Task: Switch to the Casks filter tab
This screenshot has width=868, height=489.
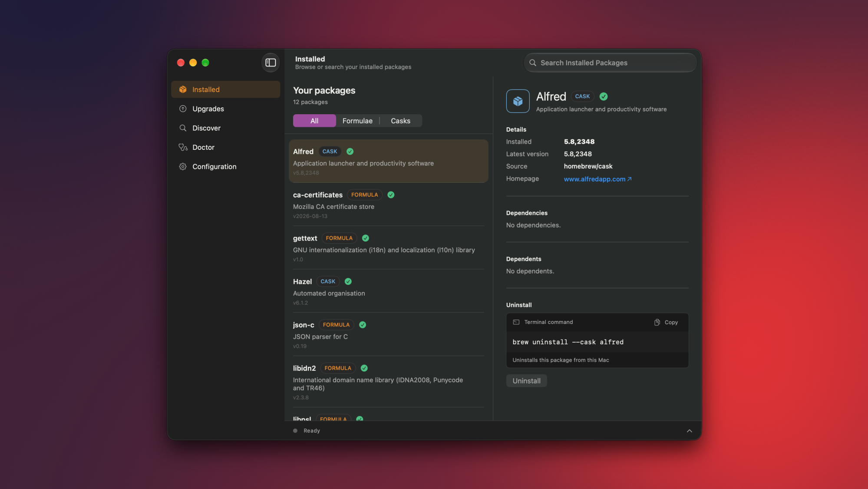Action: point(400,121)
